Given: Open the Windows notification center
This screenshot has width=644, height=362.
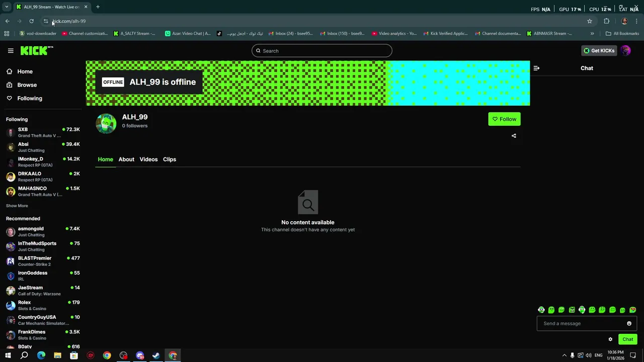Looking at the screenshot, I should point(633,355).
